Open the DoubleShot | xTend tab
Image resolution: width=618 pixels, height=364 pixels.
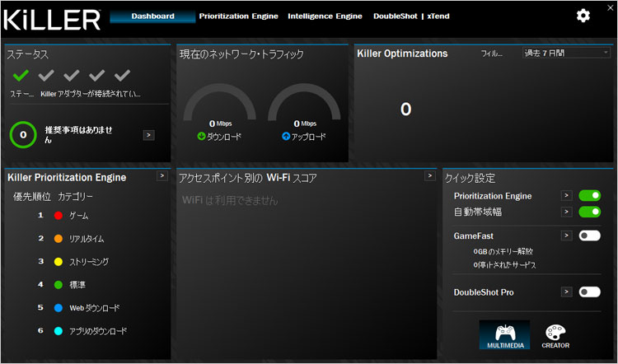[411, 16]
